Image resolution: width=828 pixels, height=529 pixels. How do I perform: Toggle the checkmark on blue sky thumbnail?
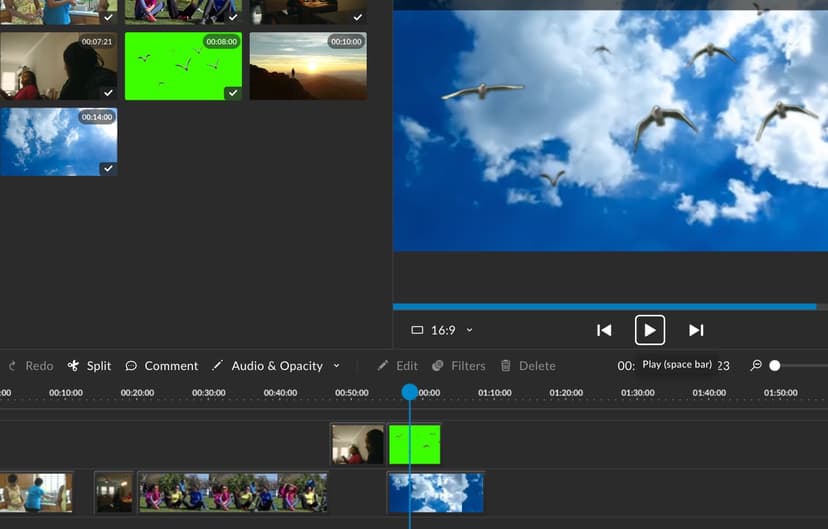click(x=108, y=168)
